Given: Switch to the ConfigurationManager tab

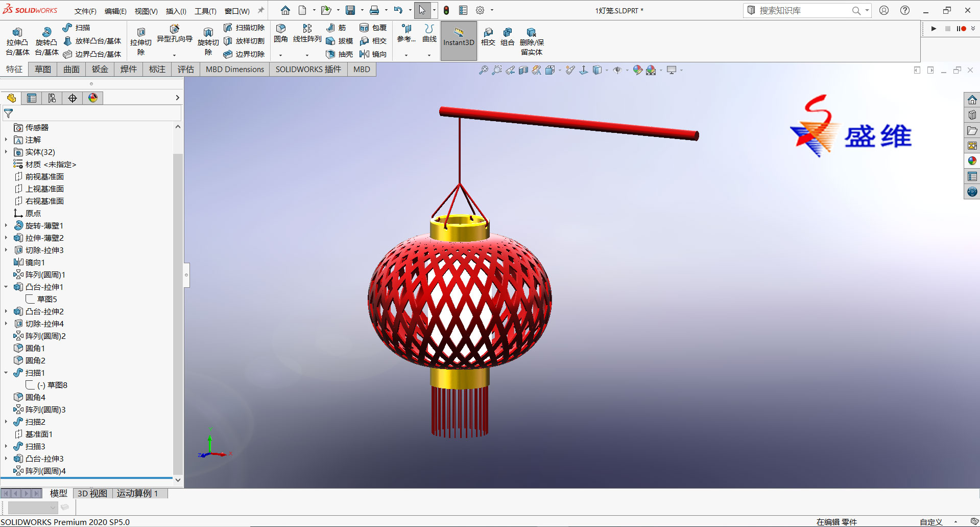Looking at the screenshot, I should pyautogui.click(x=52, y=98).
